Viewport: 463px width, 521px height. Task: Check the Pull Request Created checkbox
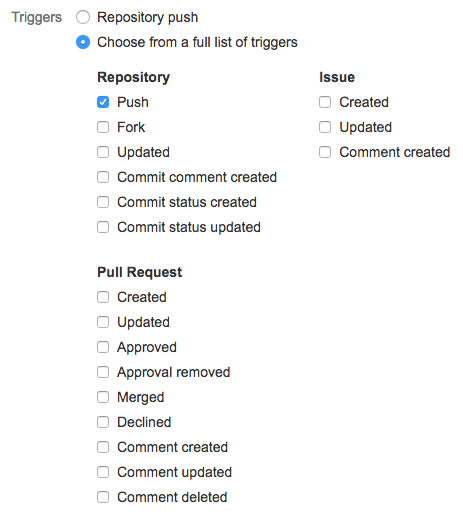point(103,297)
